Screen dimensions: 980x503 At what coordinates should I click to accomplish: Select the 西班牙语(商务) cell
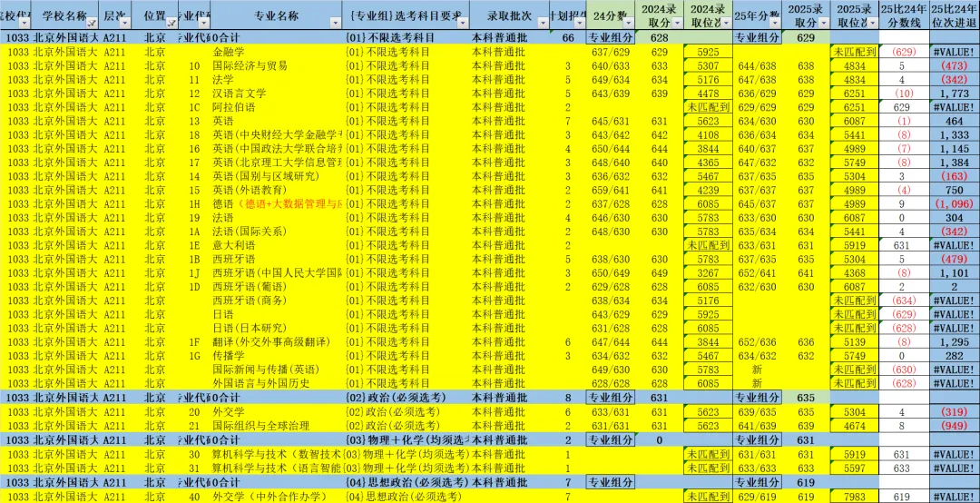(x=276, y=301)
